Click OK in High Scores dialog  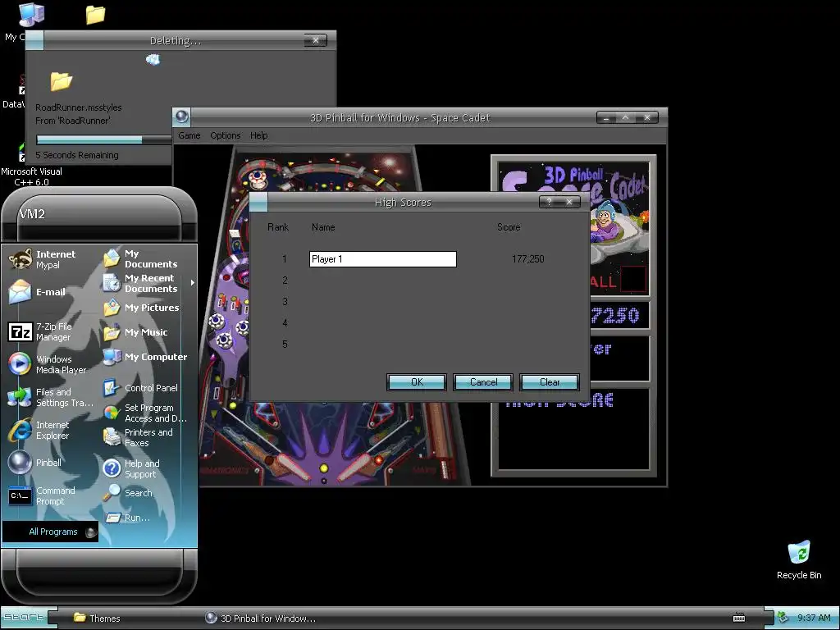pos(417,382)
